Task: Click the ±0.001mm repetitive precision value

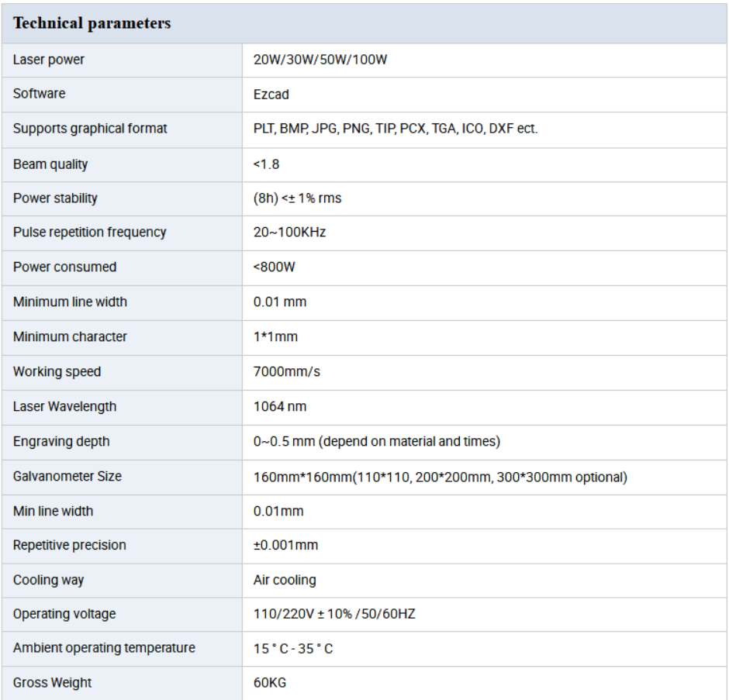Action: 285,545
